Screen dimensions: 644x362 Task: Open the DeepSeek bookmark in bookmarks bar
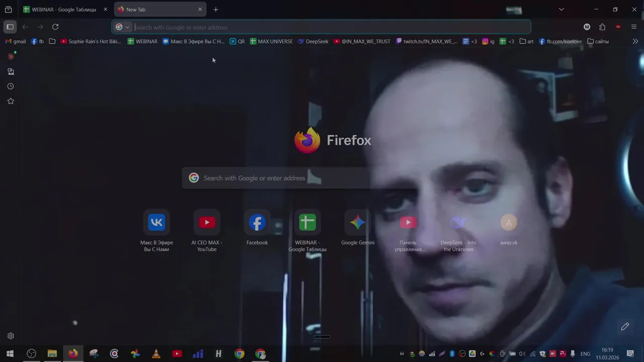point(313,42)
